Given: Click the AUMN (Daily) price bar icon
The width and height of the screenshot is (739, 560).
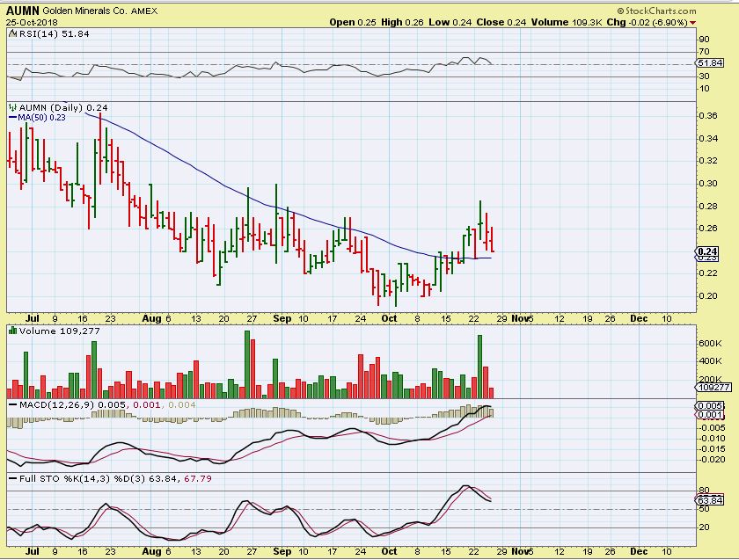Looking at the screenshot, I should (12, 107).
